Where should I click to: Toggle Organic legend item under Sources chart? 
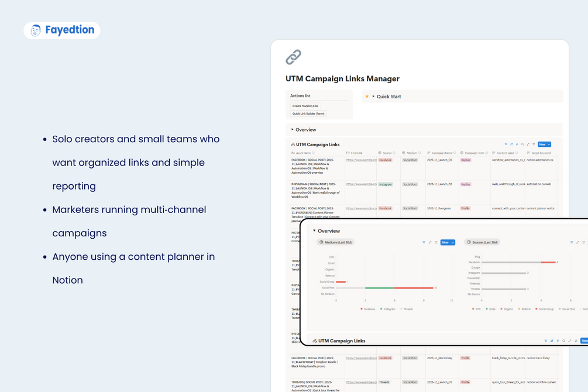507,309
